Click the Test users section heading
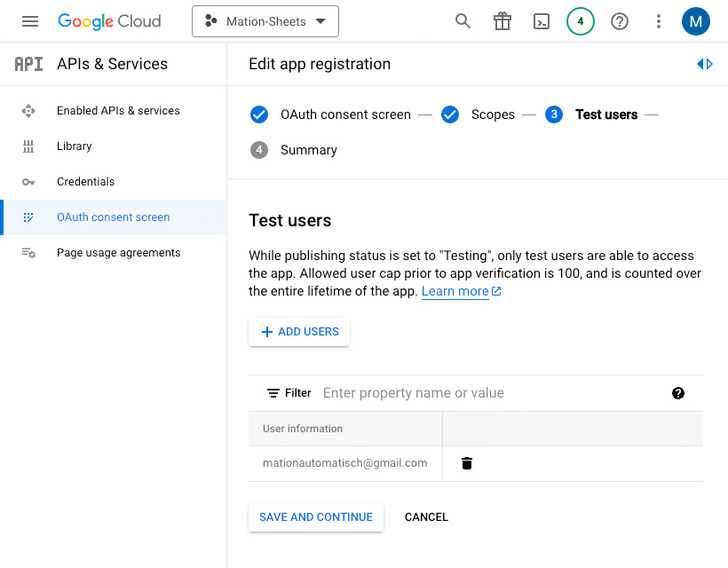 point(289,220)
